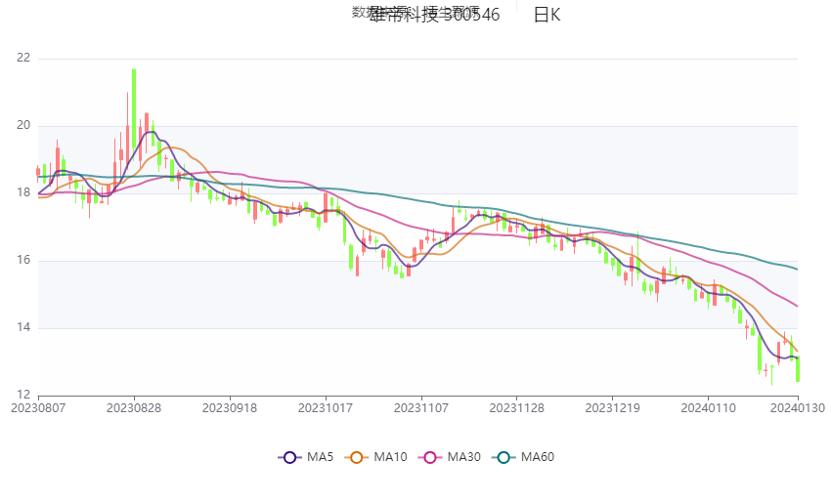Click the price label 22 on the y-axis

23,59
